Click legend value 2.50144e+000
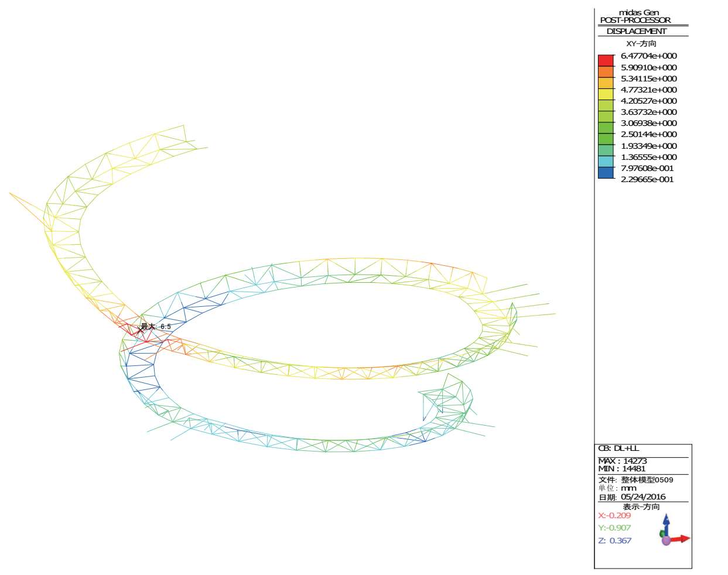The width and height of the screenshot is (728, 575). point(648,134)
